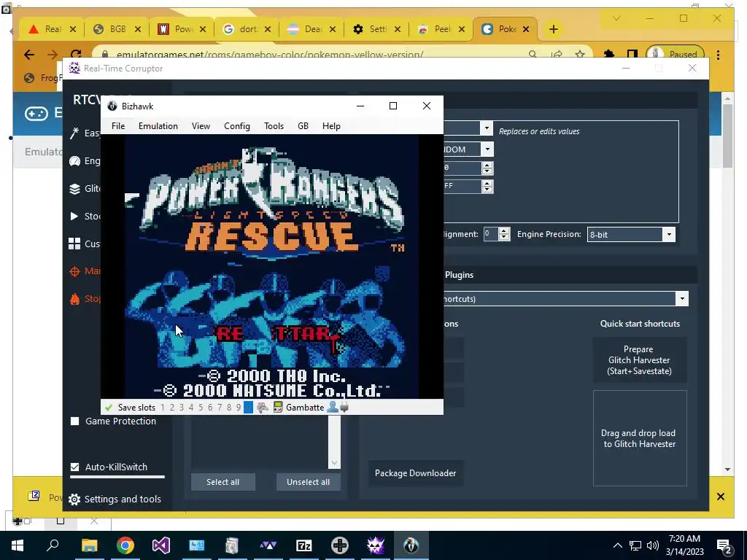Select save slot 5 in Bizhawk

(x=201, y=408)
